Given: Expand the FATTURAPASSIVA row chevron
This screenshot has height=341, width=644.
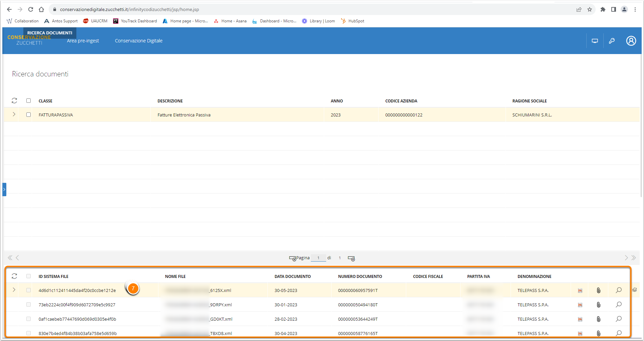Looking at the screenshot, I should [x=14, y=114].
